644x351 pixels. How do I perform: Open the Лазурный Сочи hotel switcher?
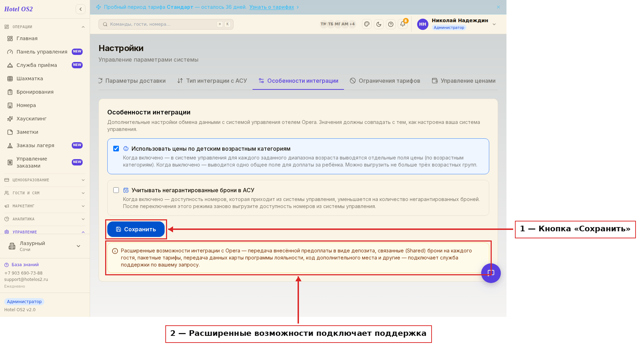point(45,246)
